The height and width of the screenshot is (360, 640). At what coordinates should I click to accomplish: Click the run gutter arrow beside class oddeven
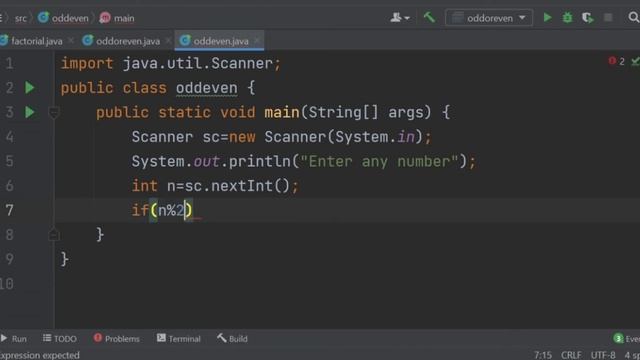coord(29,88)
